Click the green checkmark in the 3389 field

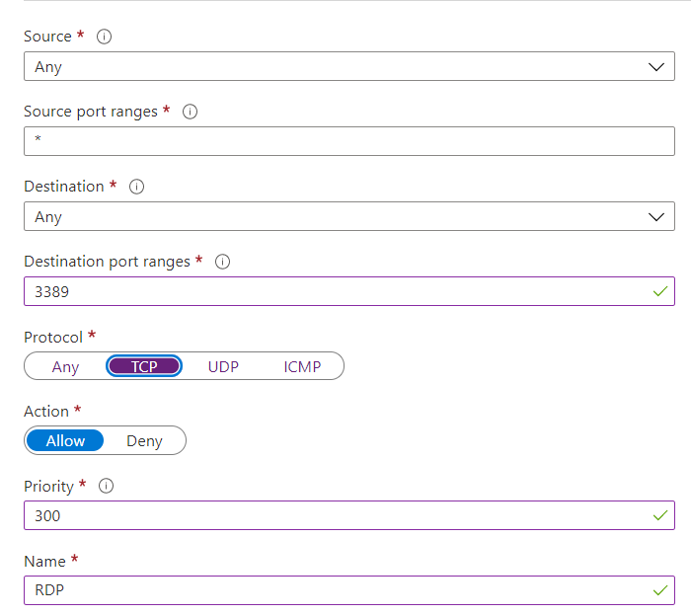point(659,291)
